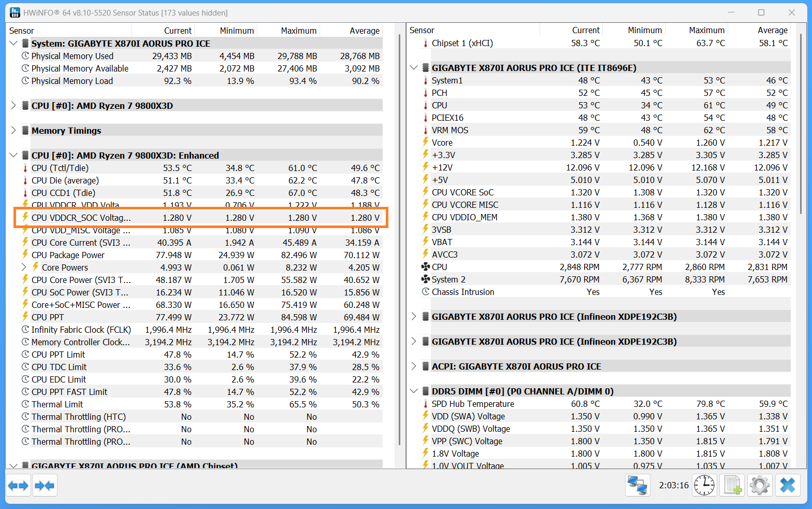Click the lightning icon beside VBAT
812x509 pixels.
coord(426,242)
